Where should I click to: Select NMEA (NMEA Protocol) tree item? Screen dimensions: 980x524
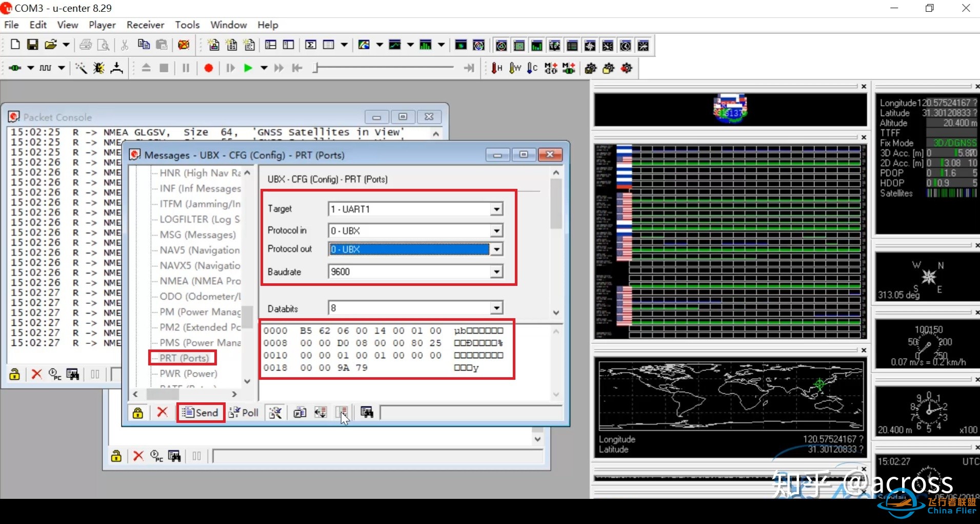[x=200, y=281]
